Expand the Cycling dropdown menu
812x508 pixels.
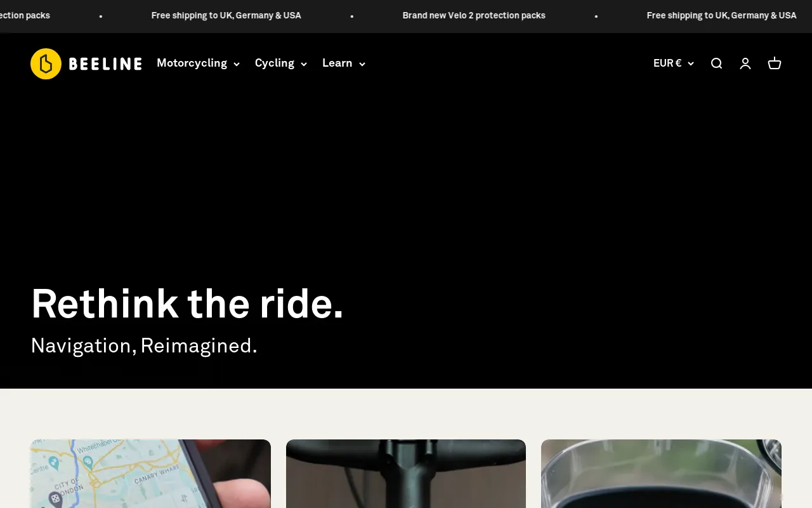(x=280, y=63)
